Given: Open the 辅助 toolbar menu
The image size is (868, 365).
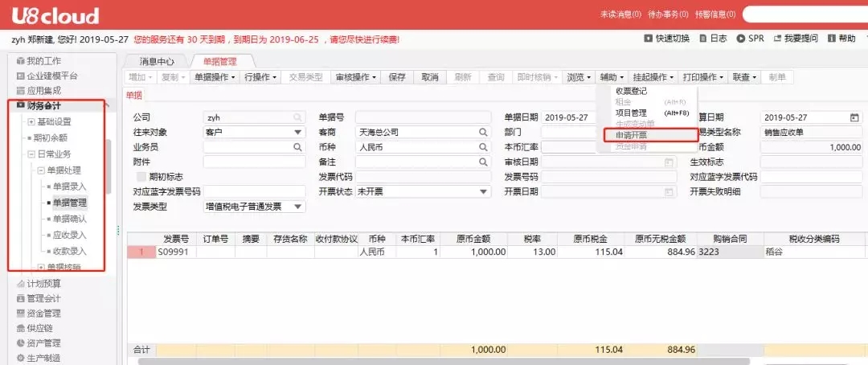Looking at the screenshot, I should (x=612, y=77).
